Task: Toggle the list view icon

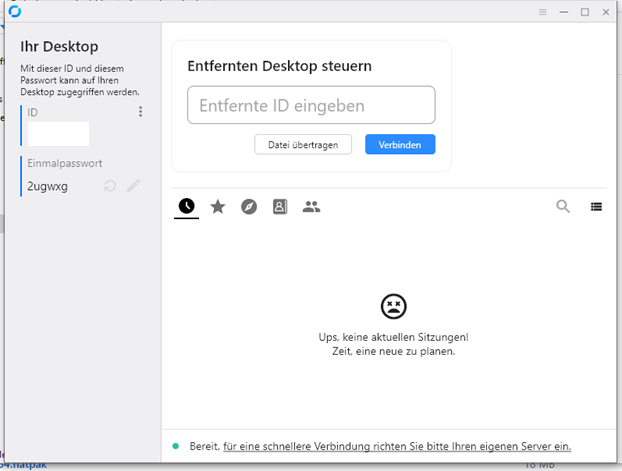Action: 596,206
